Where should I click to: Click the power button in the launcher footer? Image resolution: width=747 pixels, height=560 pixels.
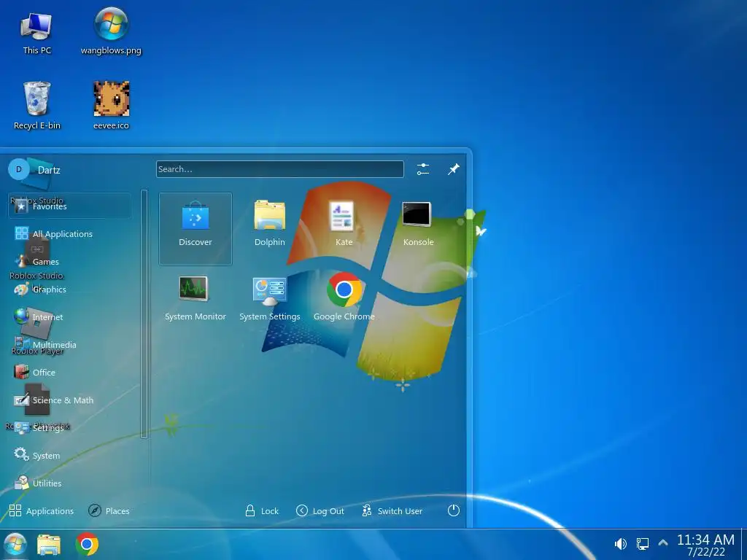pos(454,510)
